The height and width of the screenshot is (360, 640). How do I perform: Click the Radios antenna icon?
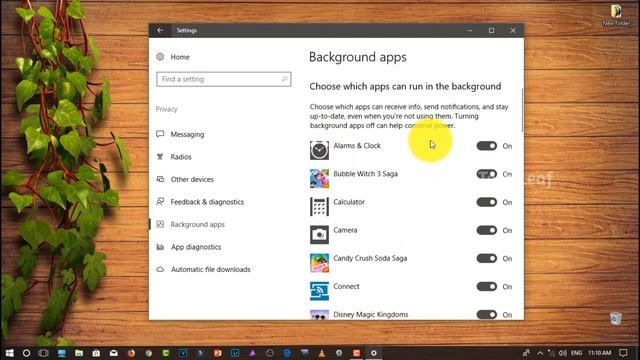tap(160, 156)
